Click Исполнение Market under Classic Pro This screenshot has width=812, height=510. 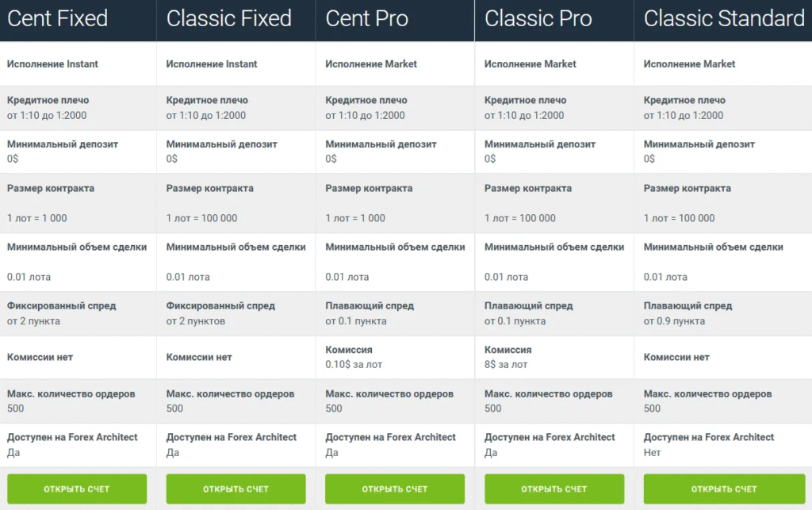(x=530, y=63)
